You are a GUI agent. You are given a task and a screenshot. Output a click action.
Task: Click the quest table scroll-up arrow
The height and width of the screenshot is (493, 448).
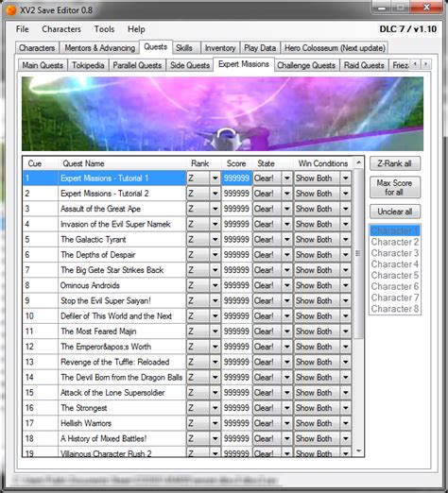pyautogui.click(x=358, y=162)
